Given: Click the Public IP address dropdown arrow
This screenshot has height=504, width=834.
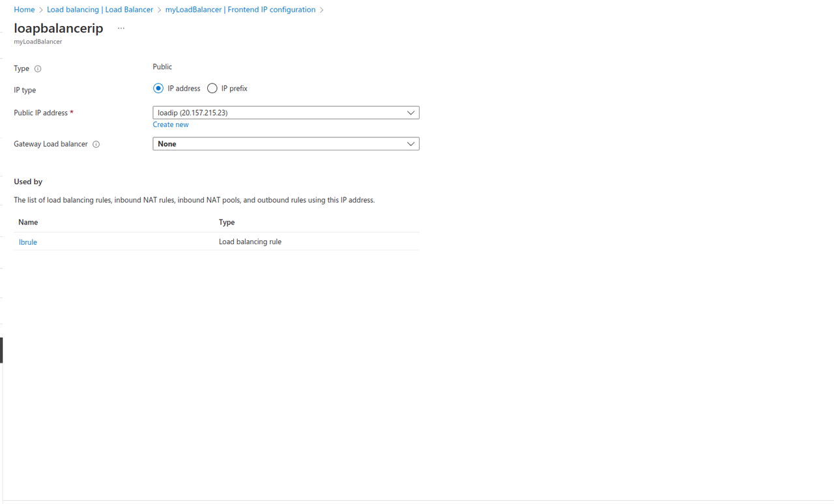Looking at the screenshot, I should tap(410, 112).
